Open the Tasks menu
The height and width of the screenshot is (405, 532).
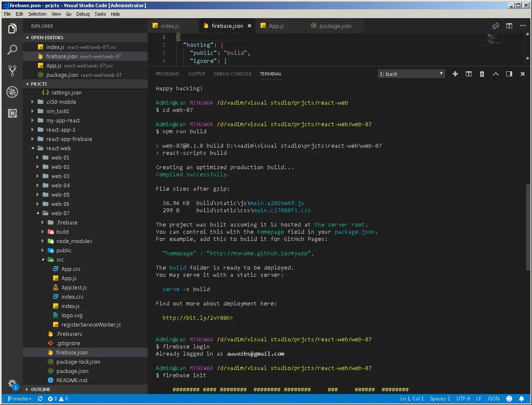click(100, 14)
